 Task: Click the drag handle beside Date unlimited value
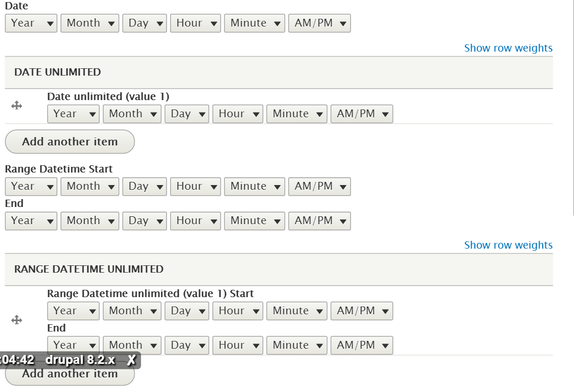click(x=16, y=106)
